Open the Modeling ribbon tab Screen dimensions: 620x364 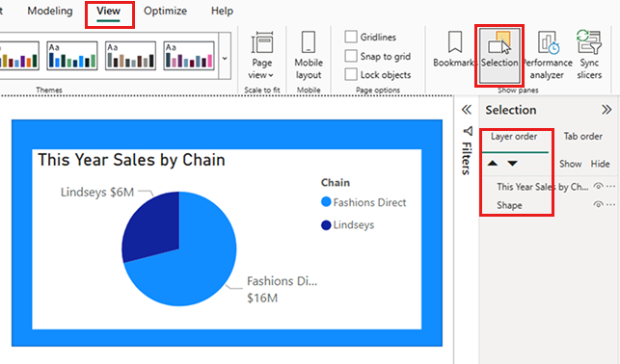coord(50,11)
